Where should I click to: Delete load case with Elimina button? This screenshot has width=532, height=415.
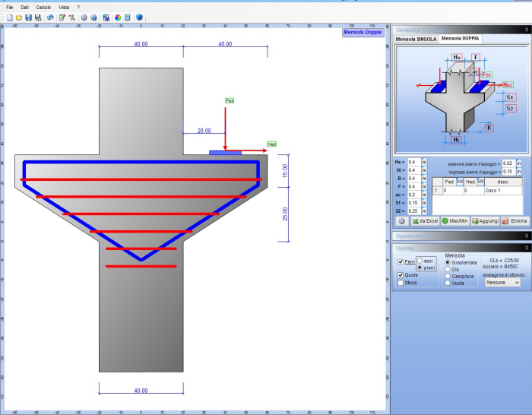(515, 221)
